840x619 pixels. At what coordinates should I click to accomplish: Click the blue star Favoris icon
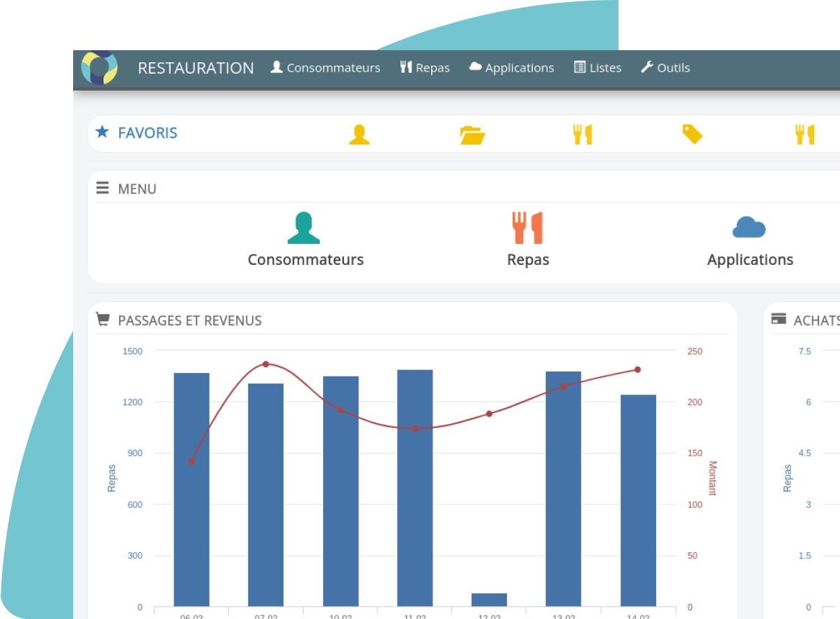[102, 132]
